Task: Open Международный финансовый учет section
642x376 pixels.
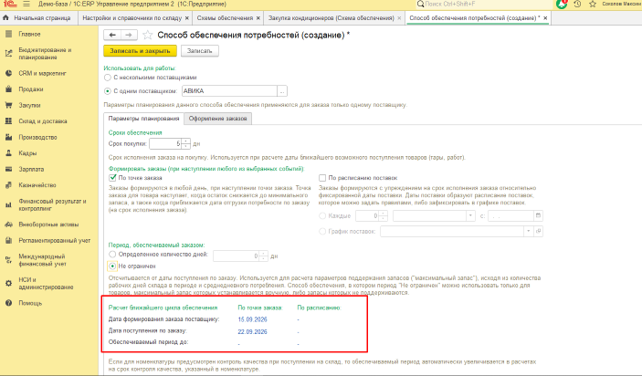Action: pos(42,260)
